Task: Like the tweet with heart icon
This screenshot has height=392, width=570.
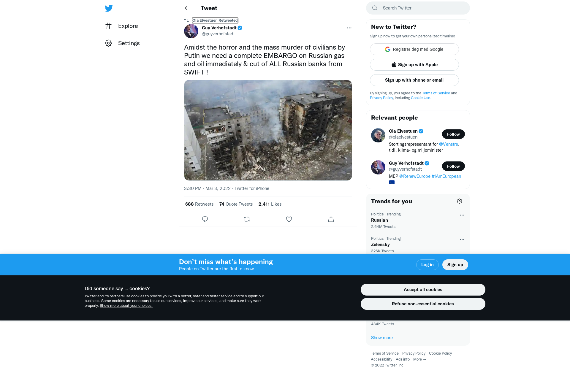Action: (x=289, y=219)
